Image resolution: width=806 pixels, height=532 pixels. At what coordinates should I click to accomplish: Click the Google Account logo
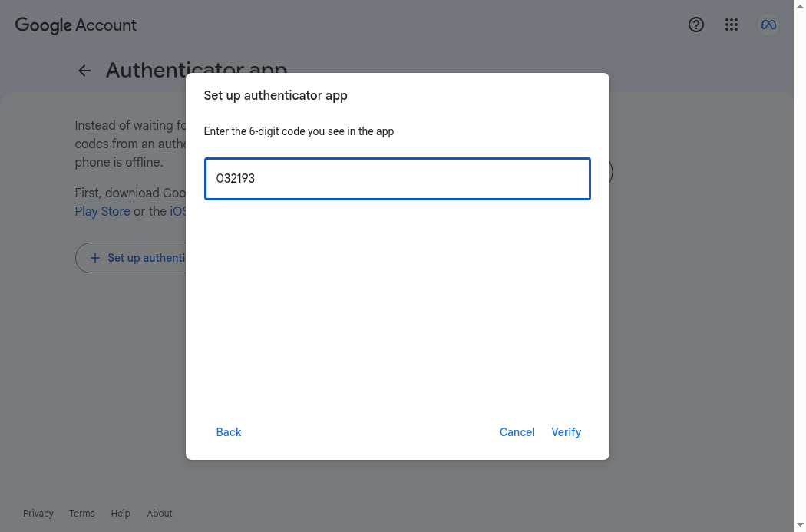coord(75,25)
